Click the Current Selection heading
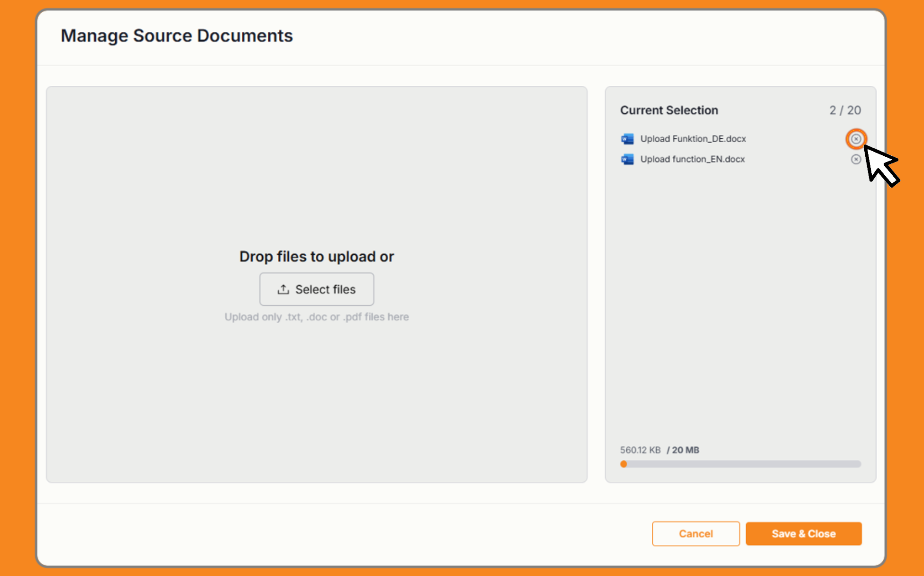The image size is (924, 576). (669, 110)
